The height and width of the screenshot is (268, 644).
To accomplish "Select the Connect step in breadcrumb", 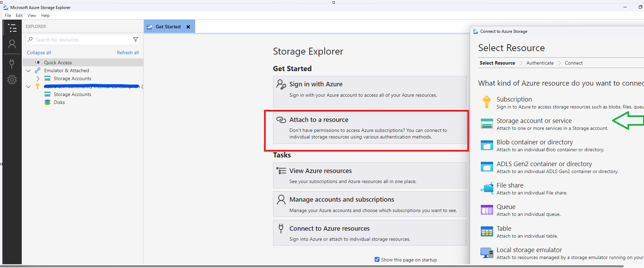I will [574, 63].
